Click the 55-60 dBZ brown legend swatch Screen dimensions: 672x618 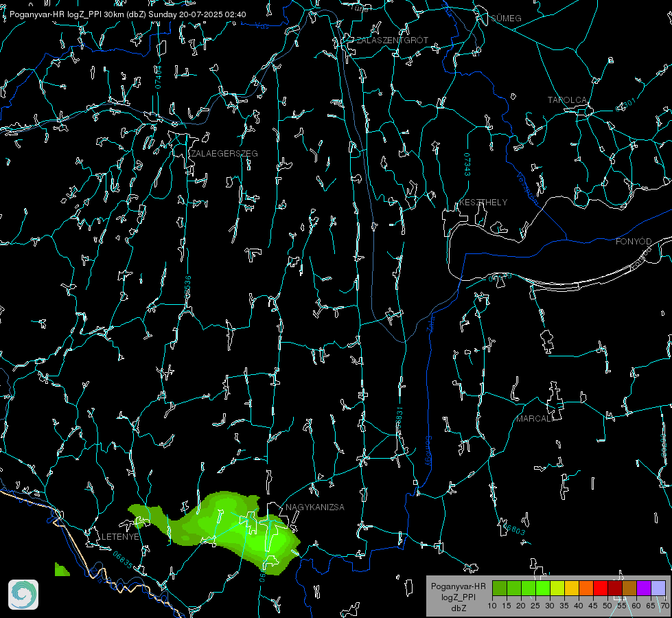[x=629, y=588]
